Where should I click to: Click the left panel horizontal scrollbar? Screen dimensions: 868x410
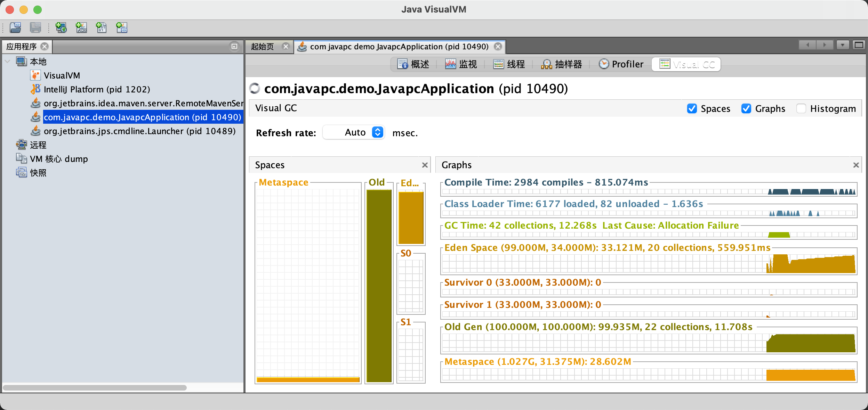pos(95,387)
